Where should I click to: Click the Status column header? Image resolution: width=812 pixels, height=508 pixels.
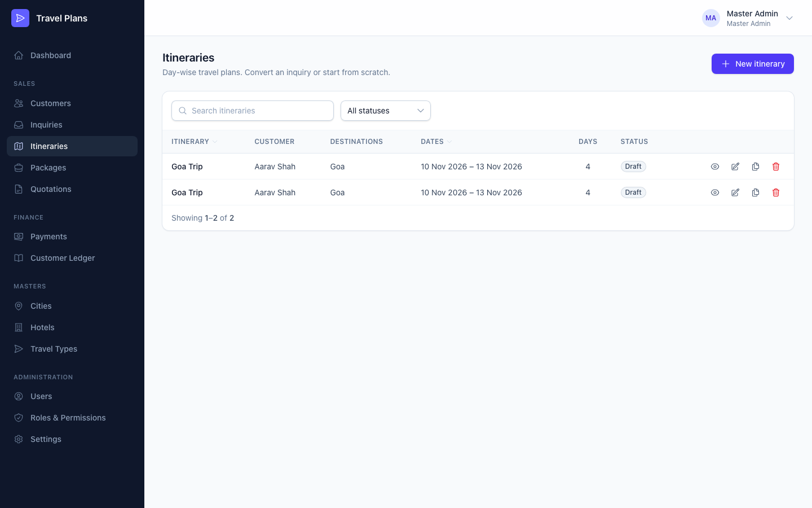tap(634, 142)
